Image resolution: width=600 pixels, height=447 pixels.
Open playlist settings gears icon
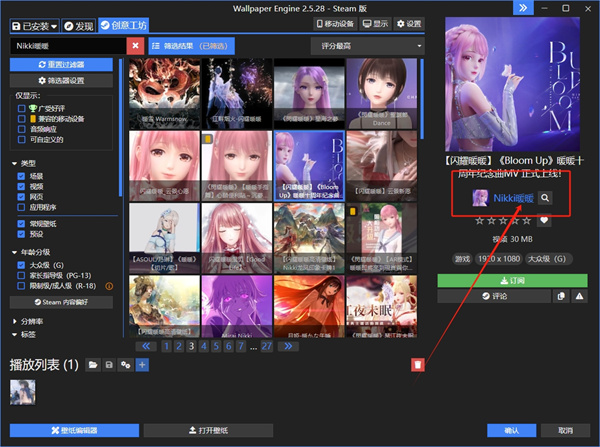pyautogui.click(x=126, y=365)
